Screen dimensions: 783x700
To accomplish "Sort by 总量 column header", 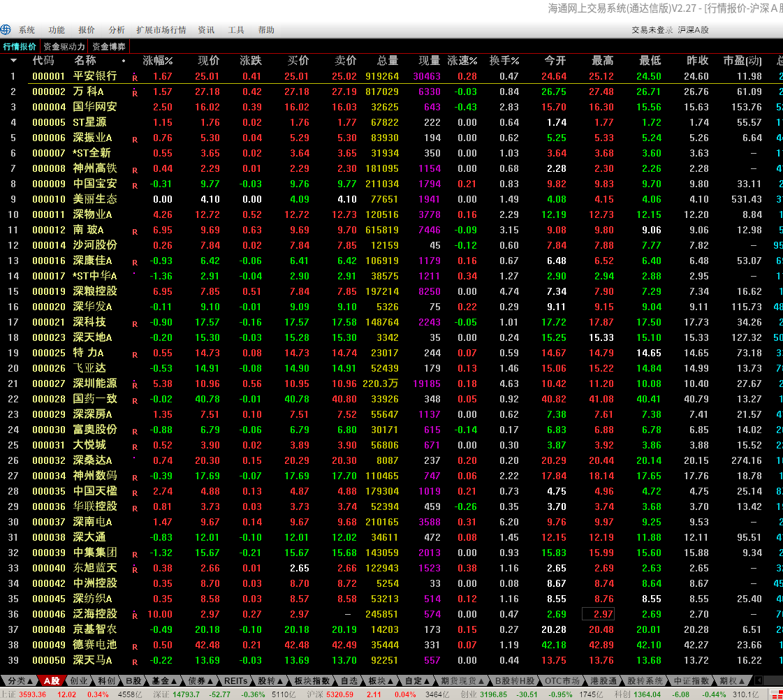I will (388, 60).
